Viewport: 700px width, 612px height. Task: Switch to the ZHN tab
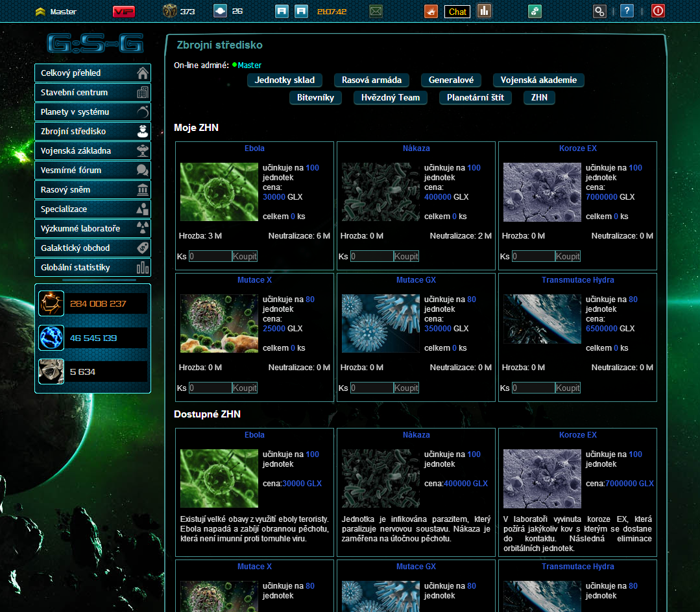point(539,98)
